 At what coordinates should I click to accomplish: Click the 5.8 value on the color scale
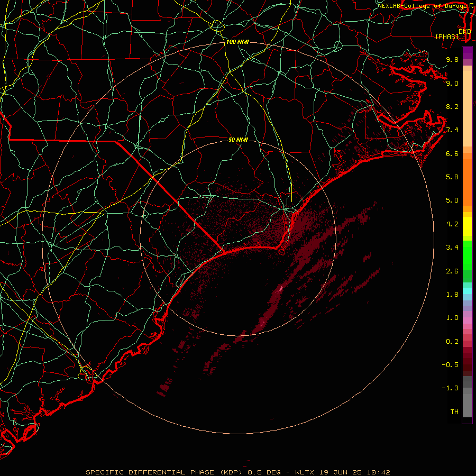click(x=452, y=177)
